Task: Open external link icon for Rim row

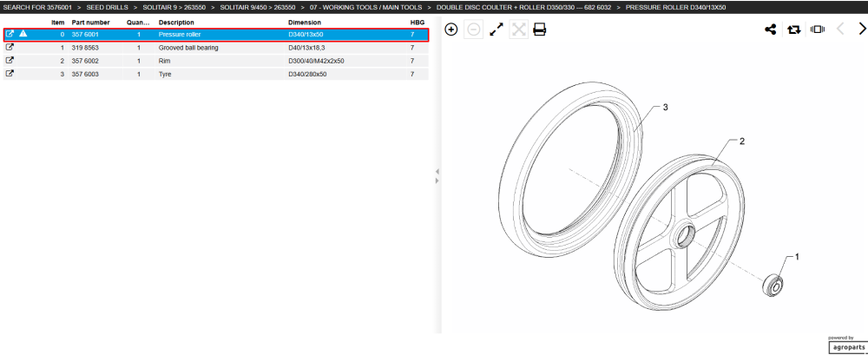Action: 10,61
